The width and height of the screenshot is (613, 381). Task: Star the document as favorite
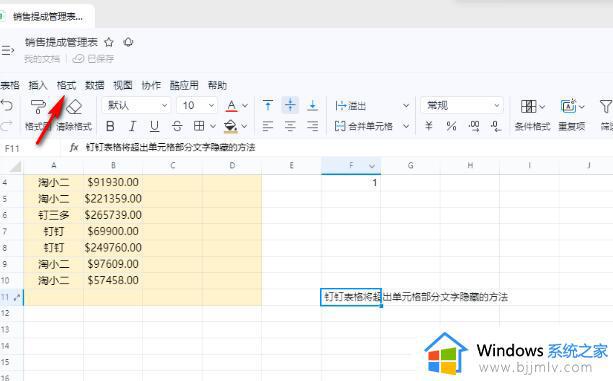[109, 42]
